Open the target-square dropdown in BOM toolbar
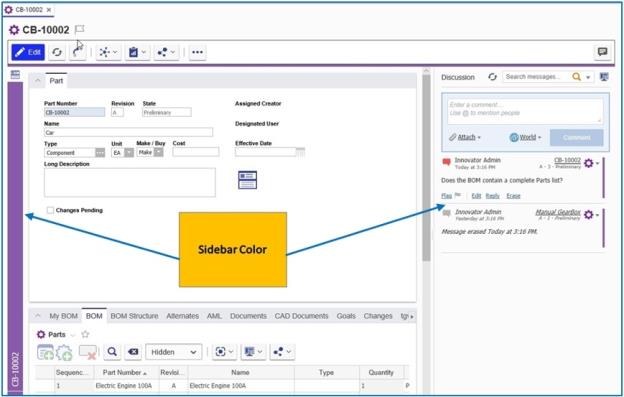 224,352
